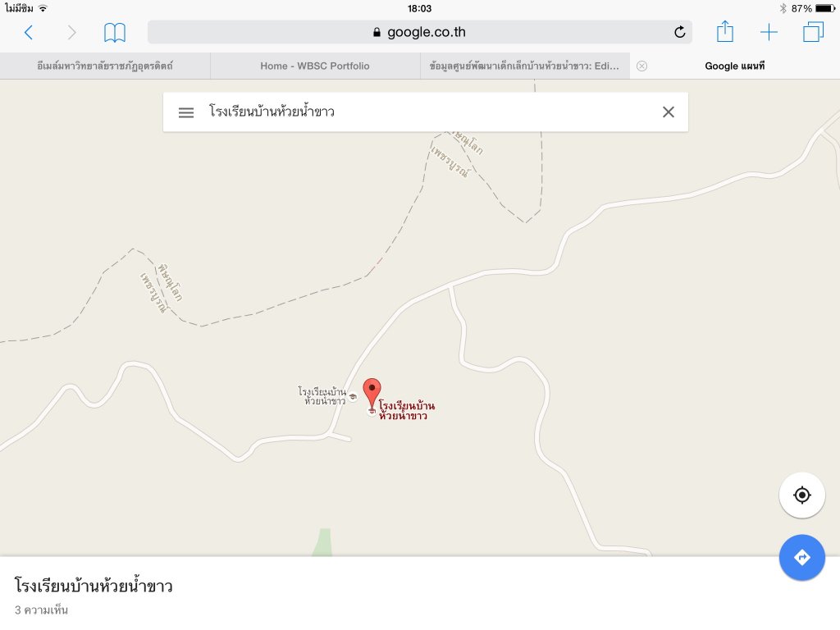Add a new tab with plus icon
The image size is (840, 630).
[x=769, y=32]
